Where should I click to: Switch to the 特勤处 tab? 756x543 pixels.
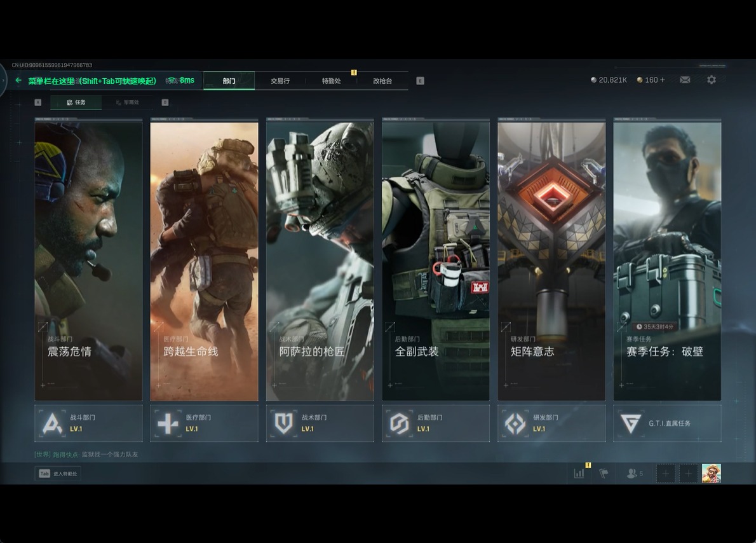[331, 81]
